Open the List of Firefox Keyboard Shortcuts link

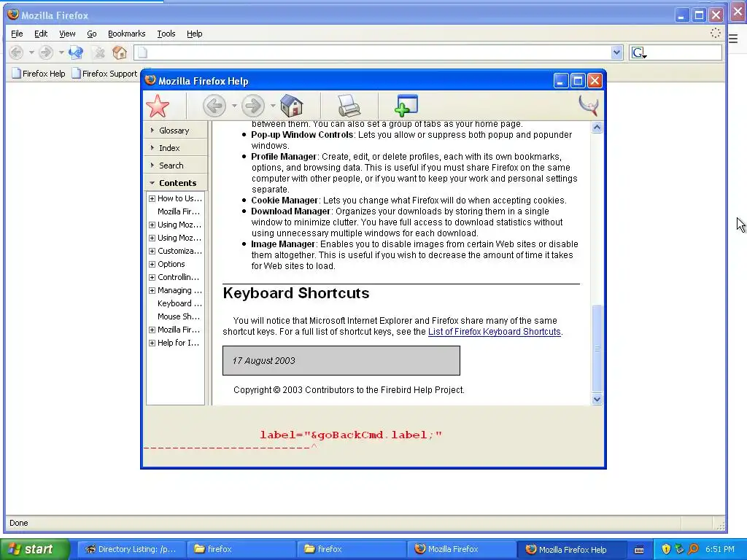(494, 332)
